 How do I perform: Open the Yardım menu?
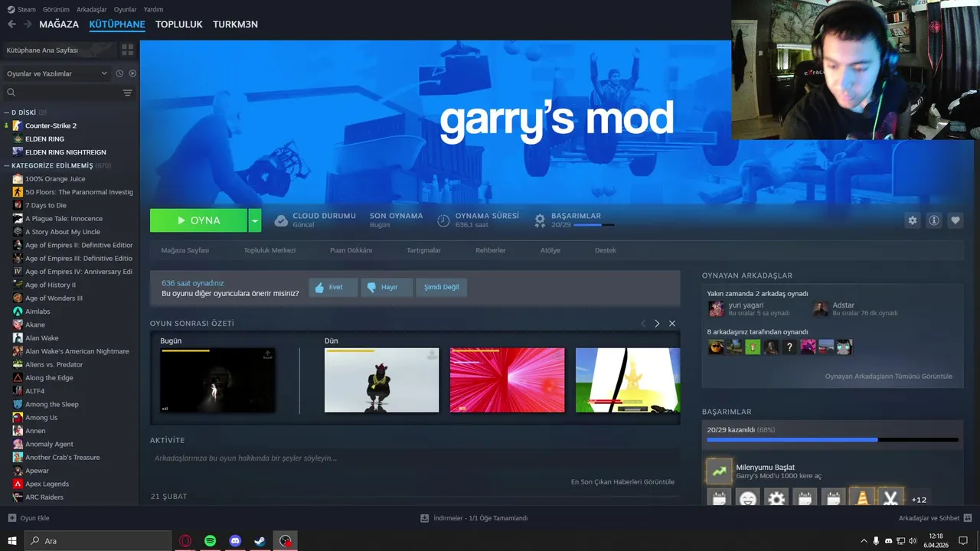(x=153, y=9)
